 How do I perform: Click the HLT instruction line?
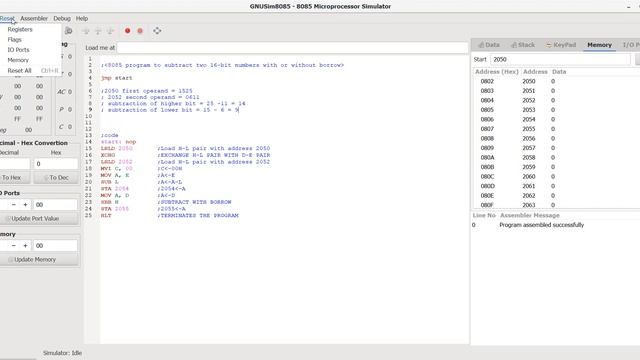pos(106,216)
